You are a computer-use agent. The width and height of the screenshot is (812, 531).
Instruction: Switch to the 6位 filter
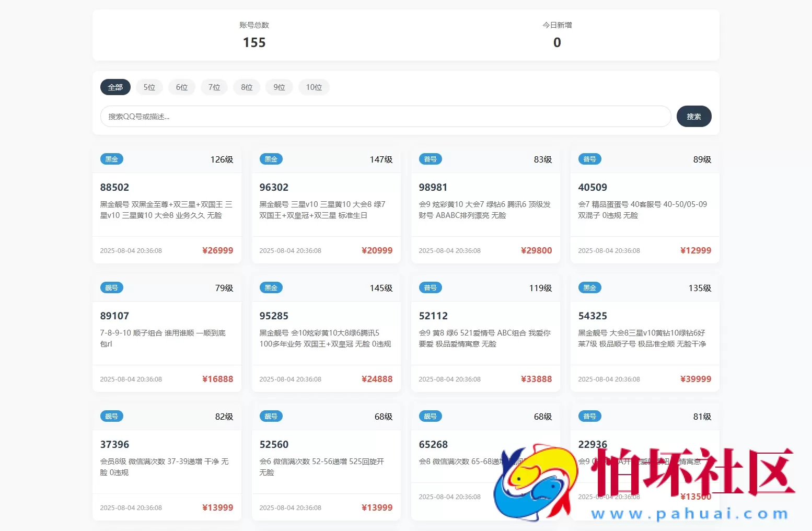pos(182,87)
